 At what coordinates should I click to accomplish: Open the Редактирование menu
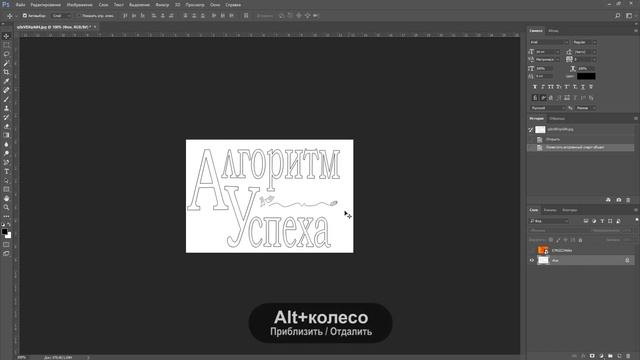click(x=46, y=5)
